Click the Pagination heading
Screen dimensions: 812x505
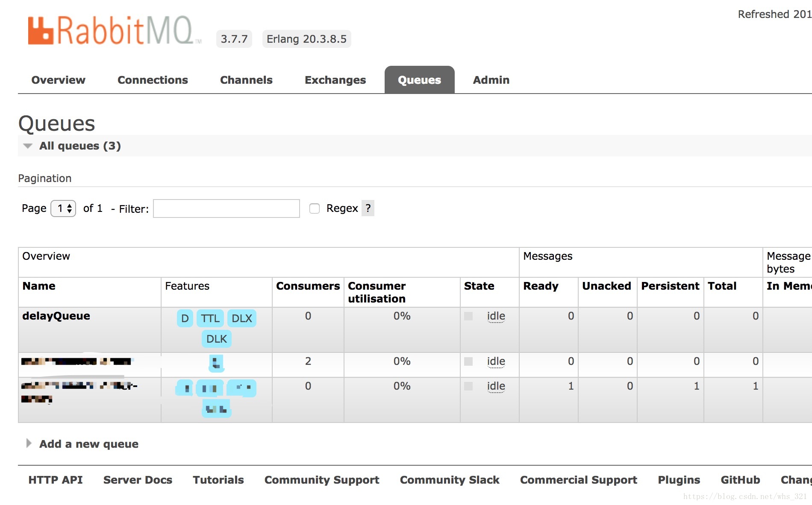(x=45, y=178)
